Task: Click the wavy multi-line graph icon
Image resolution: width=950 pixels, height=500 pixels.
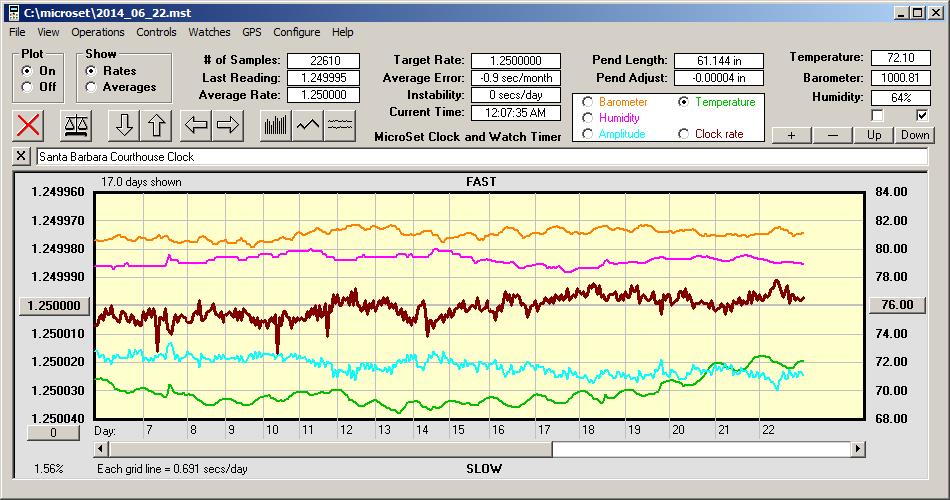Action: coord(341,125)
